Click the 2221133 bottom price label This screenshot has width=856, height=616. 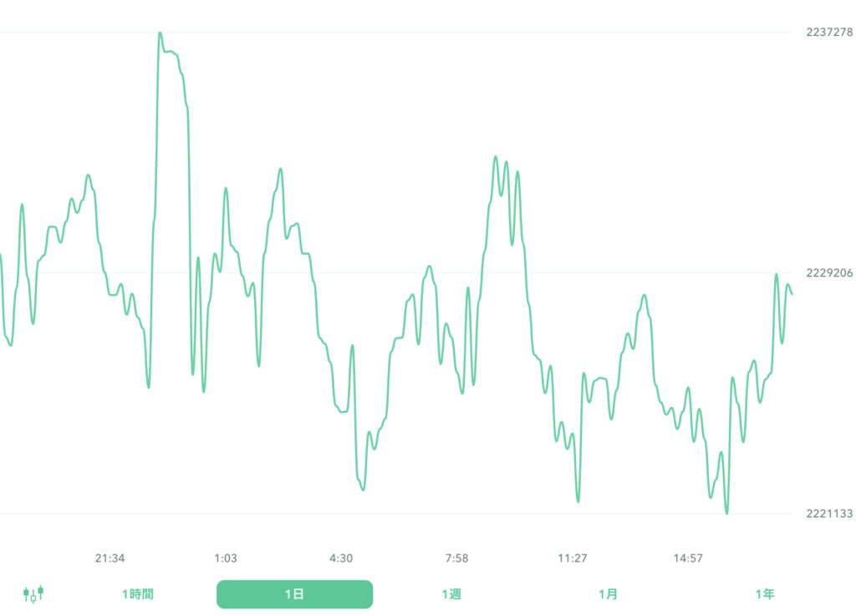coord(829,513)
